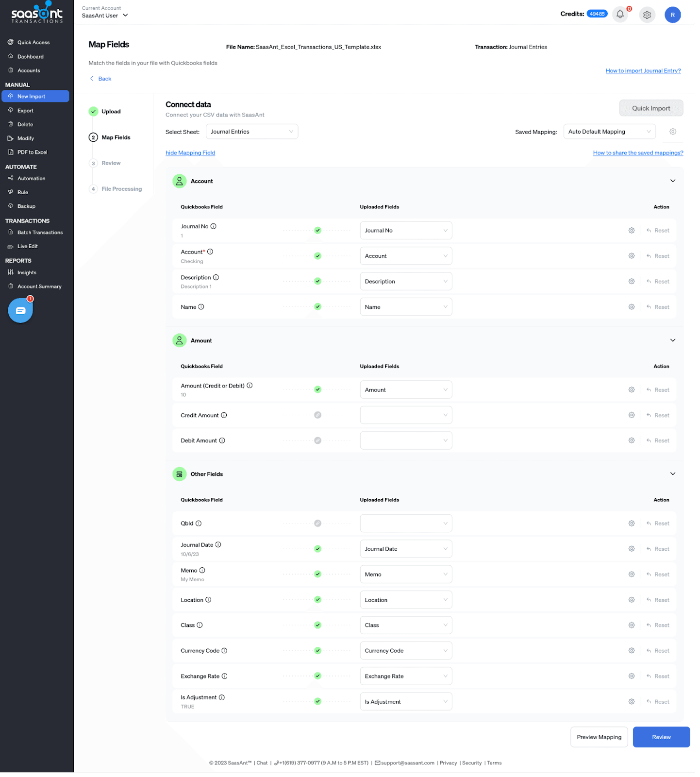700x777 pixels.
Task: Click the SaasAnt Transactions logo
Action: pos(37,13)
